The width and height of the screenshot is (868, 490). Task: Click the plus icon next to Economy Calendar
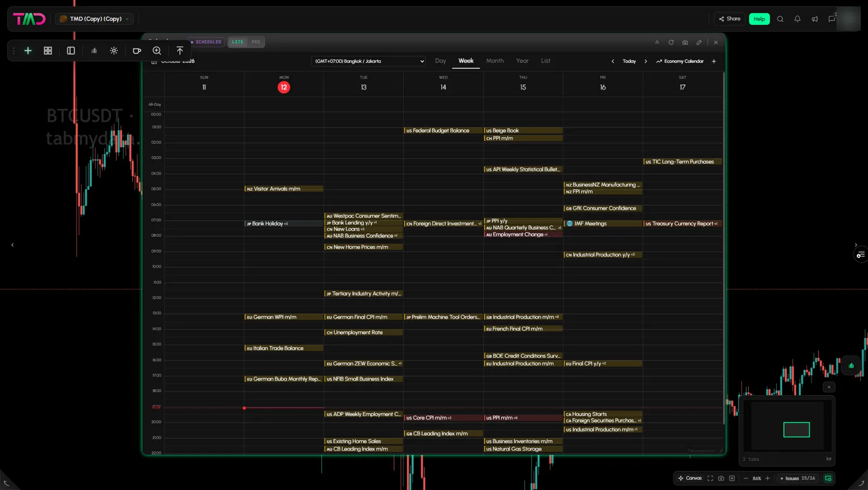pyautogui.click(x=714, y=61)
